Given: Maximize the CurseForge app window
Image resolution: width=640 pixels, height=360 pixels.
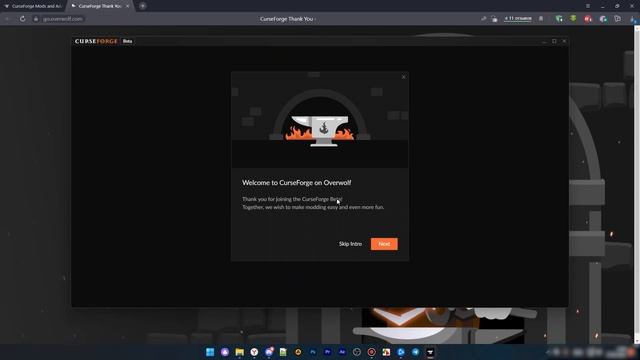Looking at the screenshot, I should (x=554, y=41).
